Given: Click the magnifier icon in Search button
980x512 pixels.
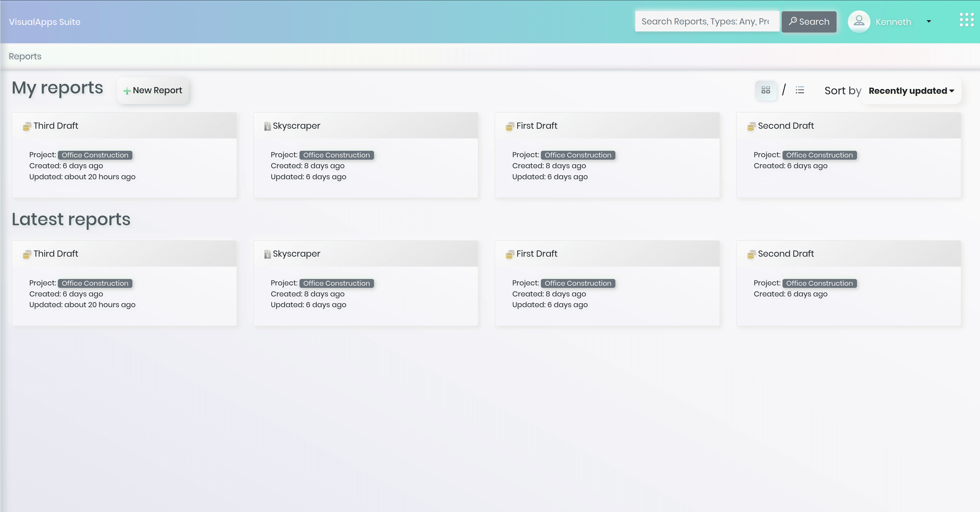Looking at the screenshot, I should click(x=793, y=21).
